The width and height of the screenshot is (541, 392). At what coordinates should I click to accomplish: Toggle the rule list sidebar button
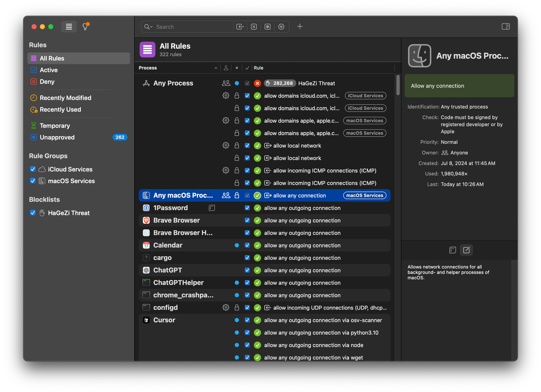[x=69, y=27]
